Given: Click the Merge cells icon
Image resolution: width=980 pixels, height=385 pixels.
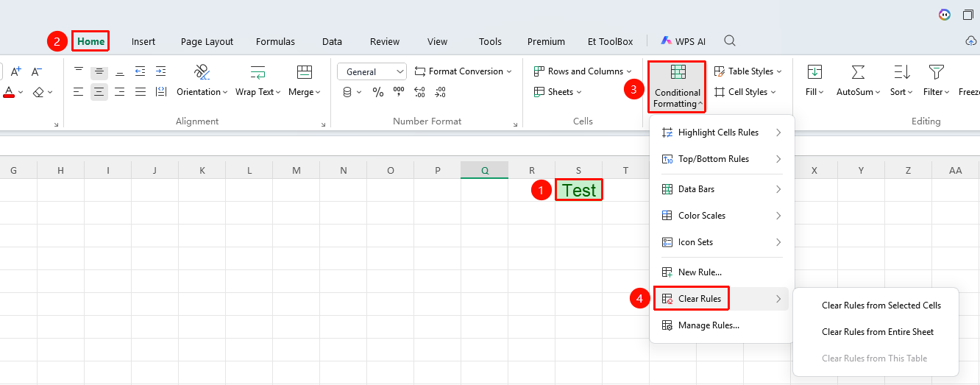Looking at the screenshot, I should [x=304, y=71].
